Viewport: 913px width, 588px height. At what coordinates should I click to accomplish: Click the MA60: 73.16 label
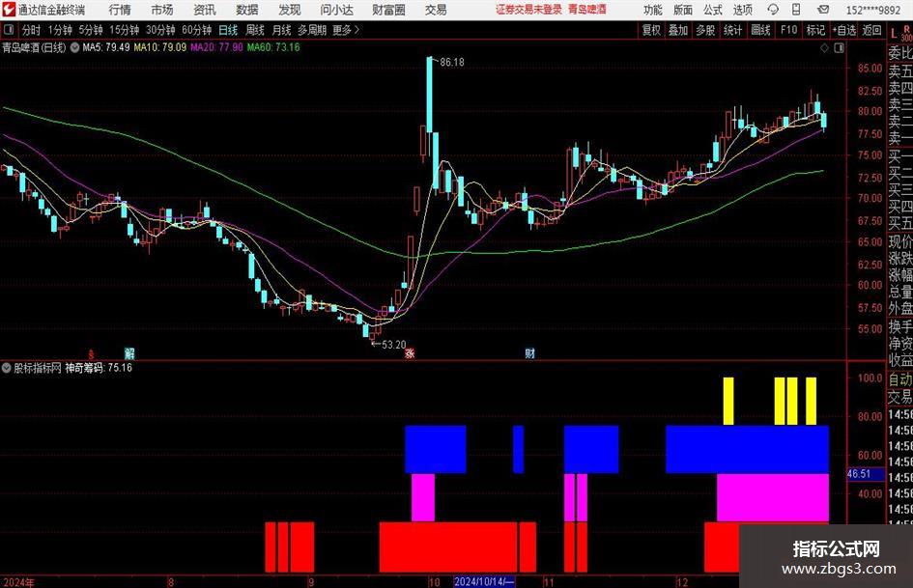(273, 47)
